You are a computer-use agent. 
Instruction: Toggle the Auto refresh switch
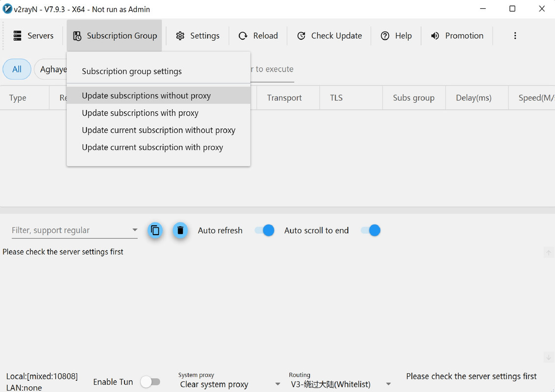click(264, 230)
